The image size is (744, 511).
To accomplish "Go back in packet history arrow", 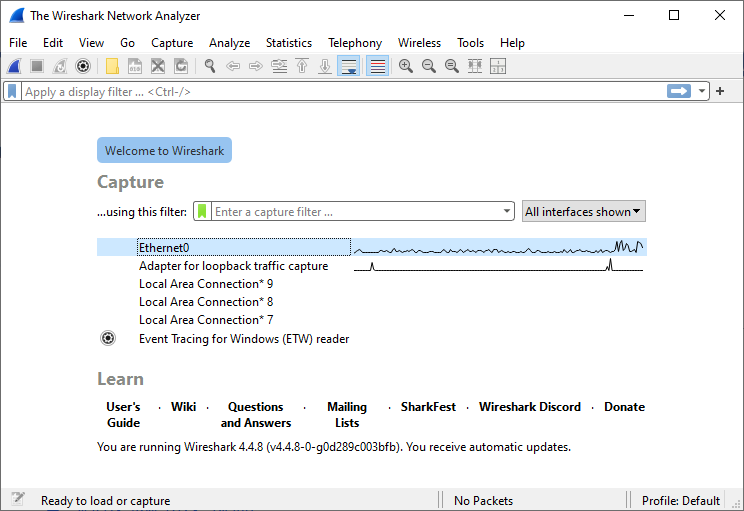I will 232,66.
